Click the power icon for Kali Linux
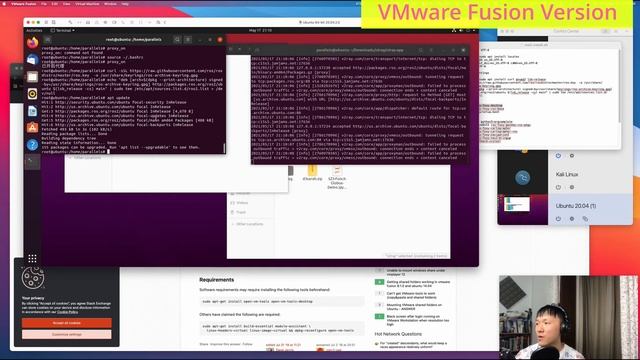Screen dimensions: 640x360 tap(558, 187)
